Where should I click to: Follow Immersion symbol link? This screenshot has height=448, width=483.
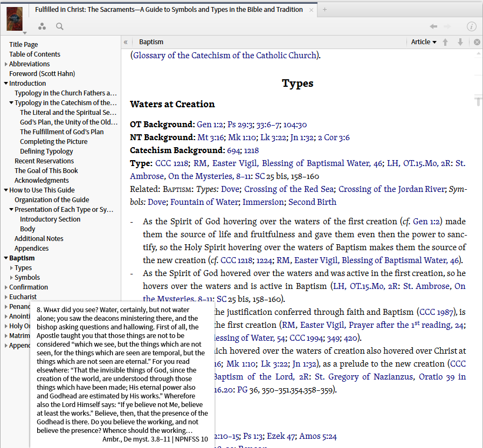point(264,202)
